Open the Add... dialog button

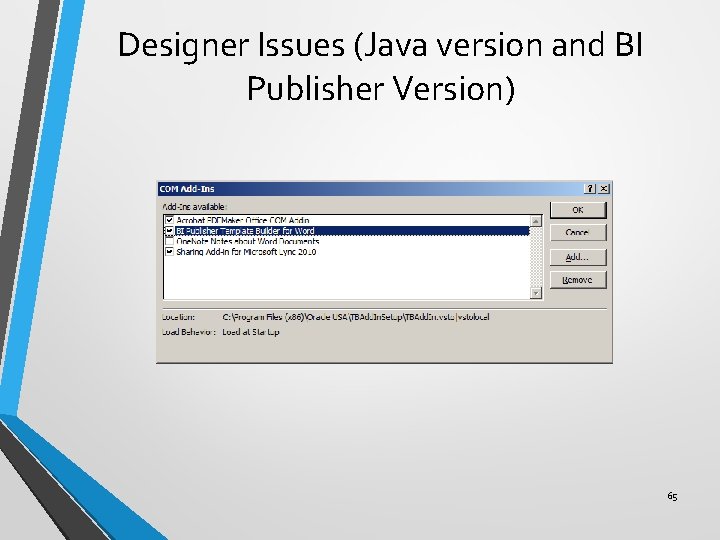(578, 257)
